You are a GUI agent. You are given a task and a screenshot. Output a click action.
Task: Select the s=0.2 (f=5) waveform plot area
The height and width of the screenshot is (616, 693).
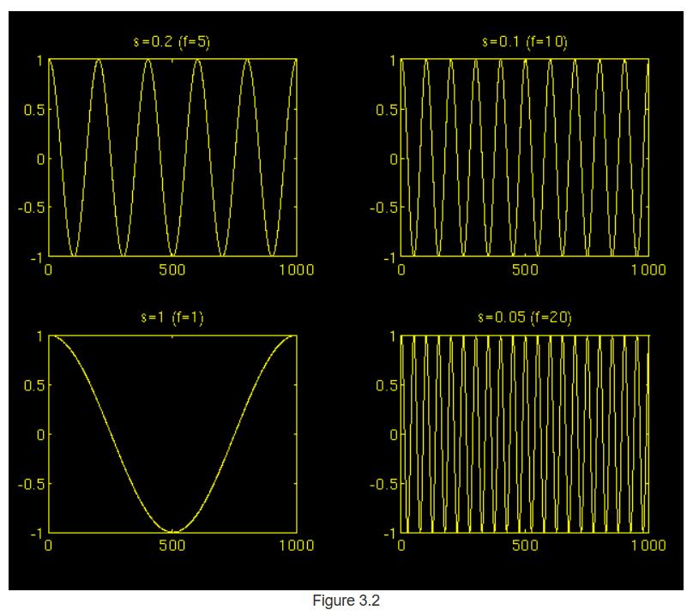172,157
